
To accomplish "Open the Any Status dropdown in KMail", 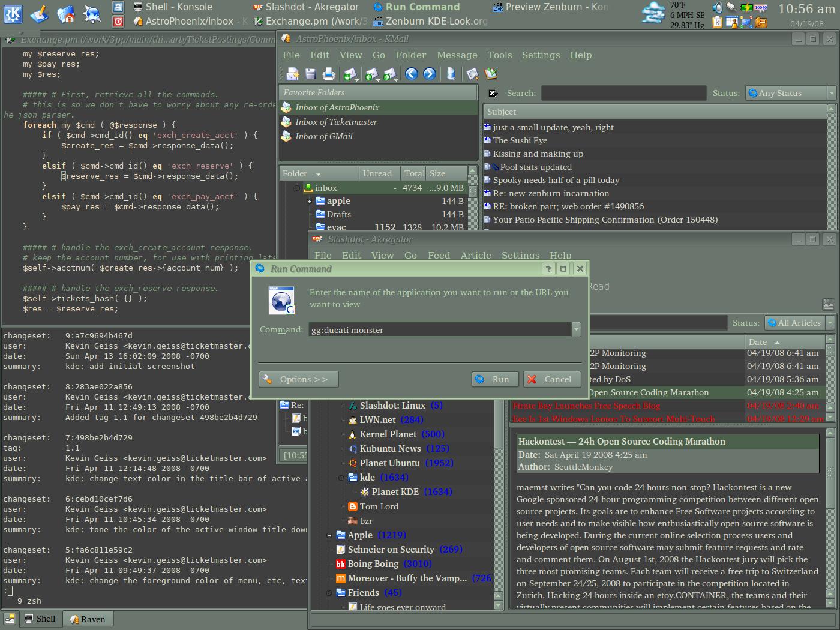I will (790, 93).
